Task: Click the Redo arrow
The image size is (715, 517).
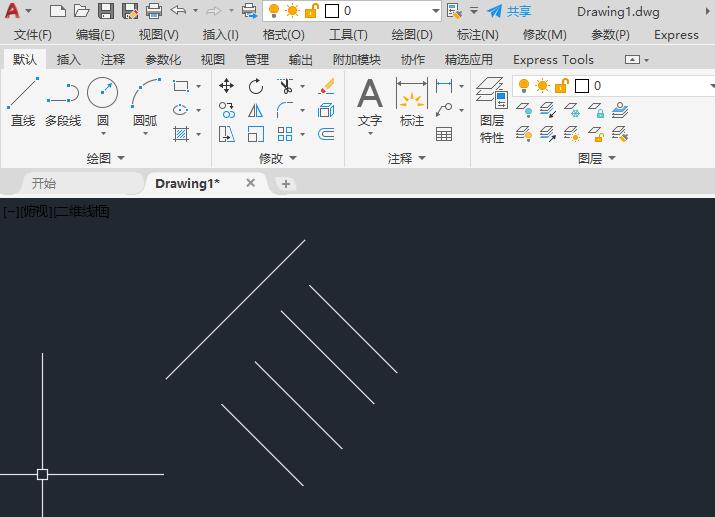Action: (214, 10)
